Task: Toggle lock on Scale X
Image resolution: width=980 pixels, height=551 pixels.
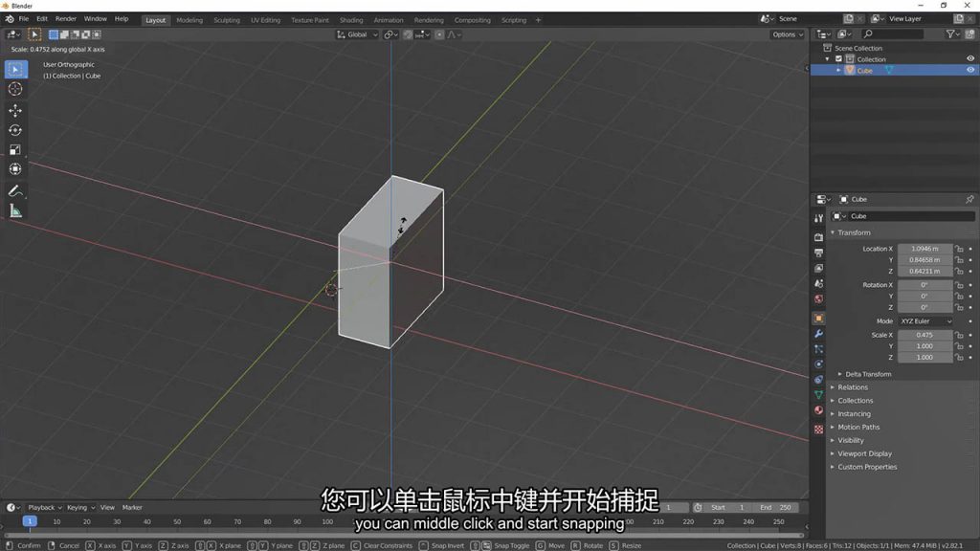Action: [959, 335]
